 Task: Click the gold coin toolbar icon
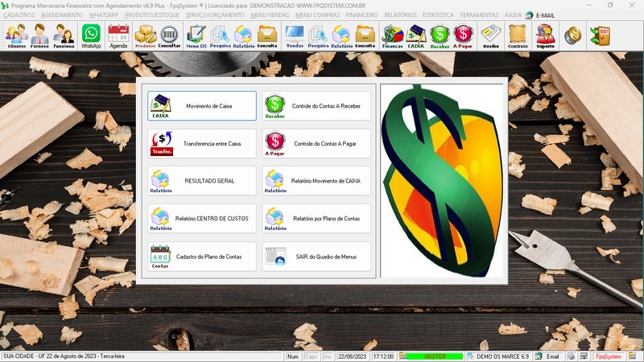[572, 36]
